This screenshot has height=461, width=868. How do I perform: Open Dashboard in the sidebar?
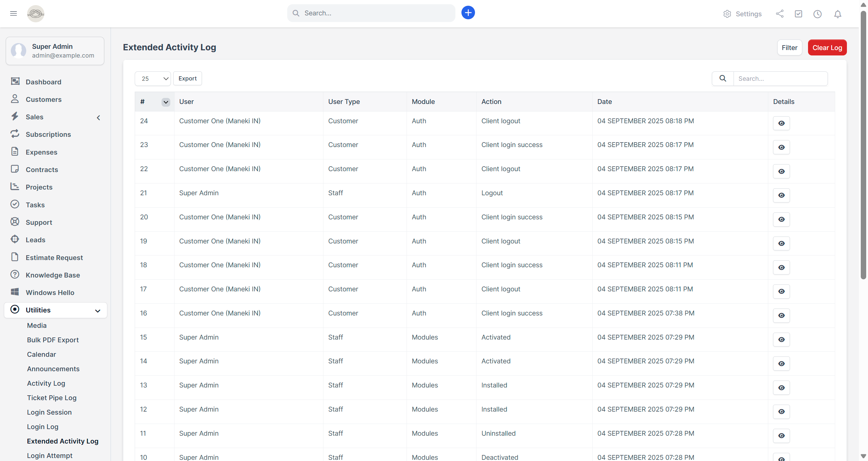click(55, 82)
